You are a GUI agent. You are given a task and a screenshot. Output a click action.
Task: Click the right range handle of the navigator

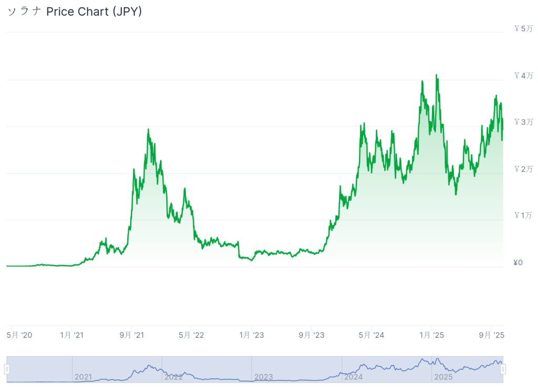pyautogui.click(x=503, y=369)
